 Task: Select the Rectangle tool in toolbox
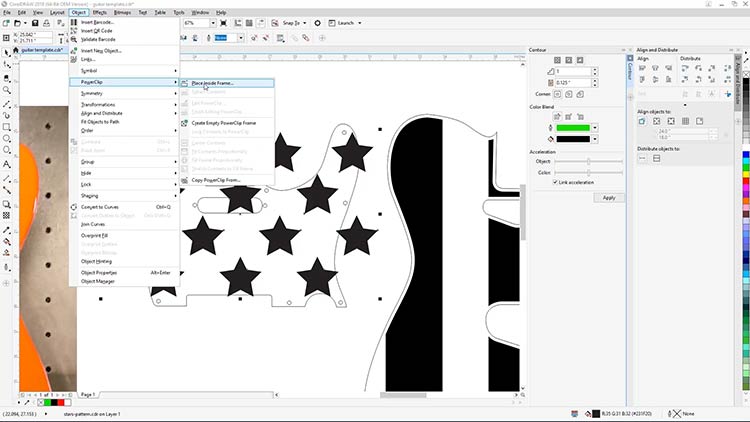pyautogui.click(x=6, y=127)
